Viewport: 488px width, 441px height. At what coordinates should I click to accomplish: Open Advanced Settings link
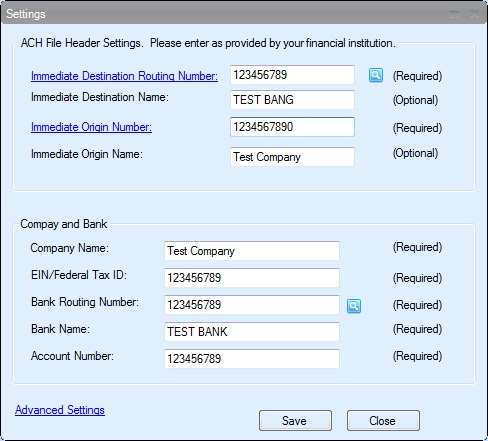tap(60, 410)
